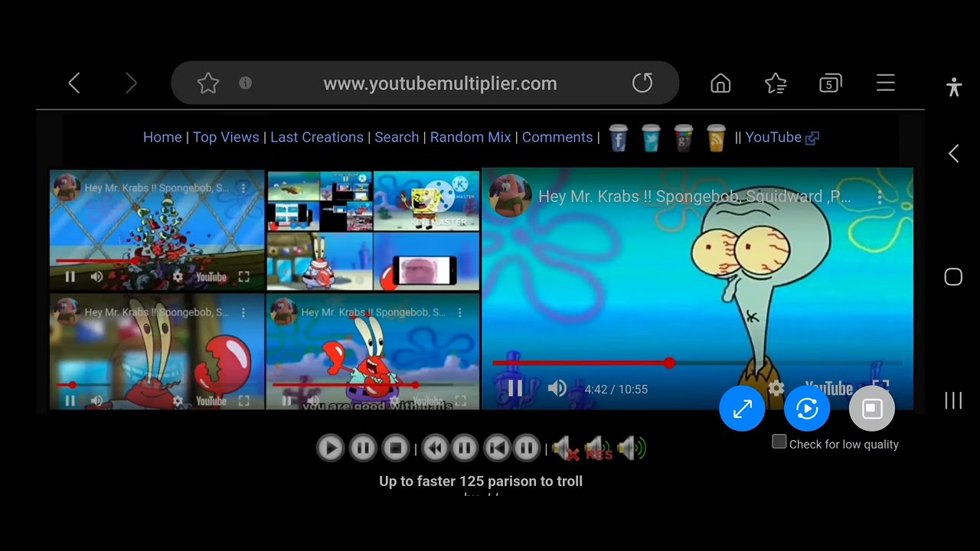Screen dimensions: 980x551
Task: Open three-dot menu on bottom-middle video
Action: (460, 312)
